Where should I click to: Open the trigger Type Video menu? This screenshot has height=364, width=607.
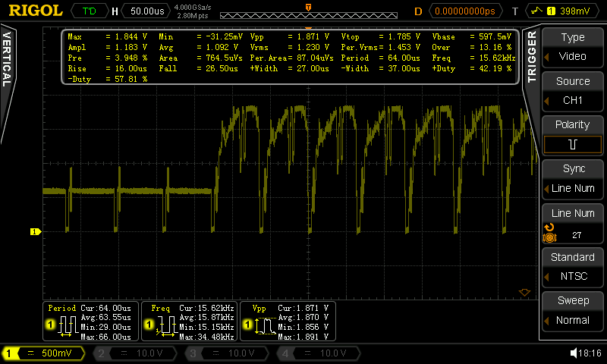(573, 47)
